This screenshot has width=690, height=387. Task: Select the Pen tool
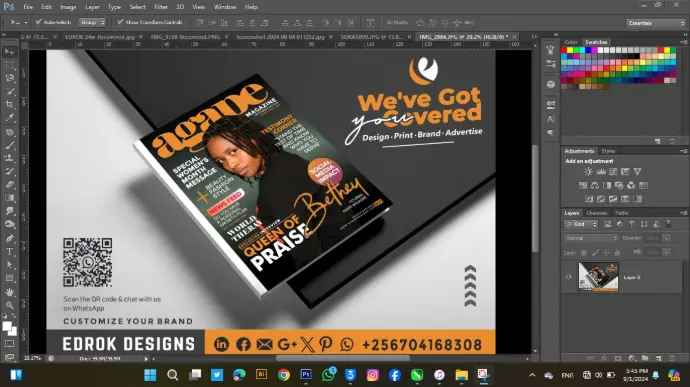click(x=9, y=238)
